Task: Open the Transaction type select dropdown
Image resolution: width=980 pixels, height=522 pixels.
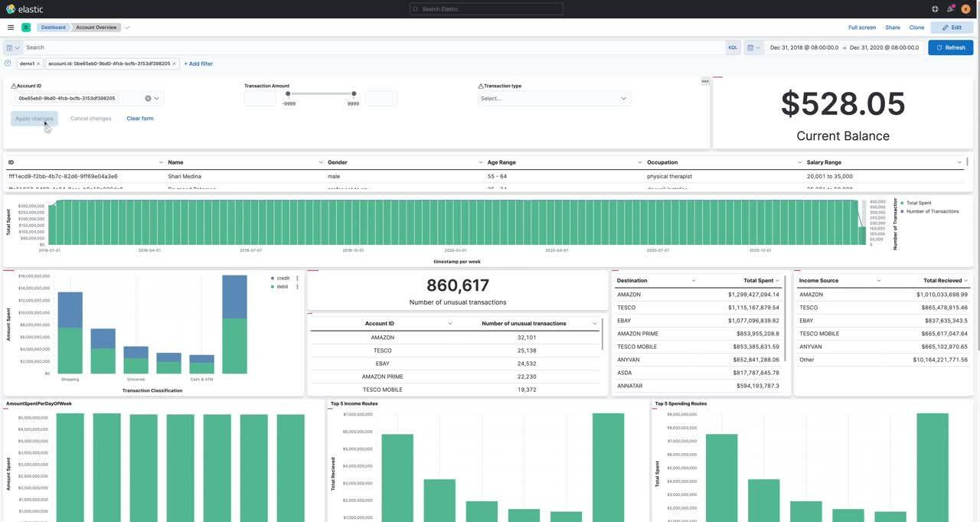Action: (554, 98)
